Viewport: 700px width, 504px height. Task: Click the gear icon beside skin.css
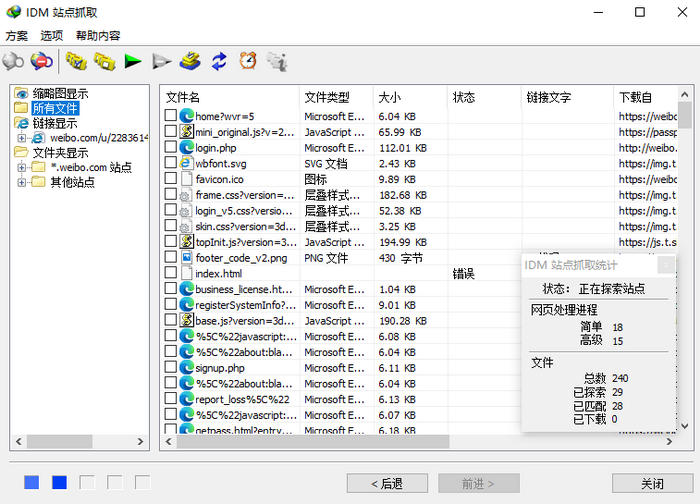pyautogui.click(x=184, y=227)
